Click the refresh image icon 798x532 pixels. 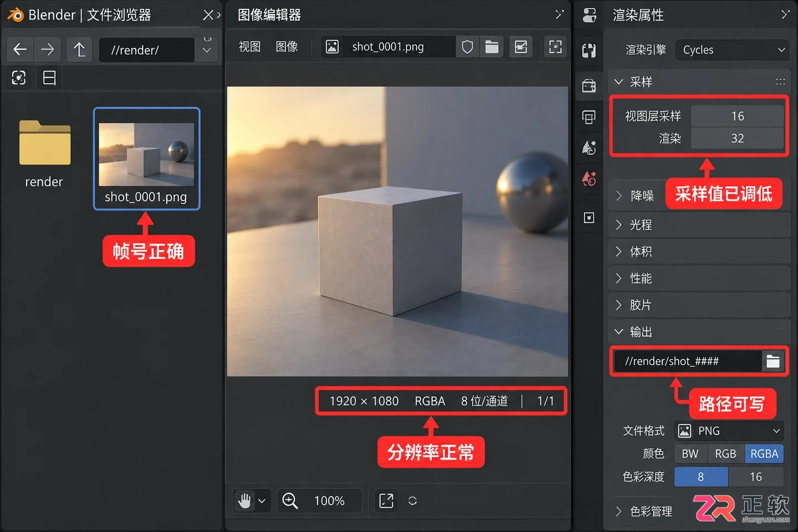[x=412, y=501]
